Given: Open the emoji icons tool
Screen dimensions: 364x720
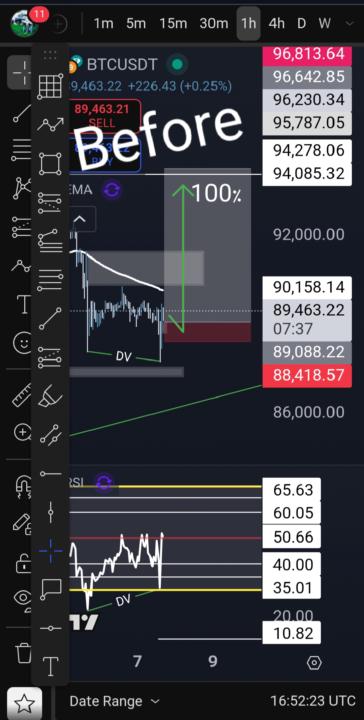Looking at the screenshot, I should pyautogui.click(x=22, y=343).
